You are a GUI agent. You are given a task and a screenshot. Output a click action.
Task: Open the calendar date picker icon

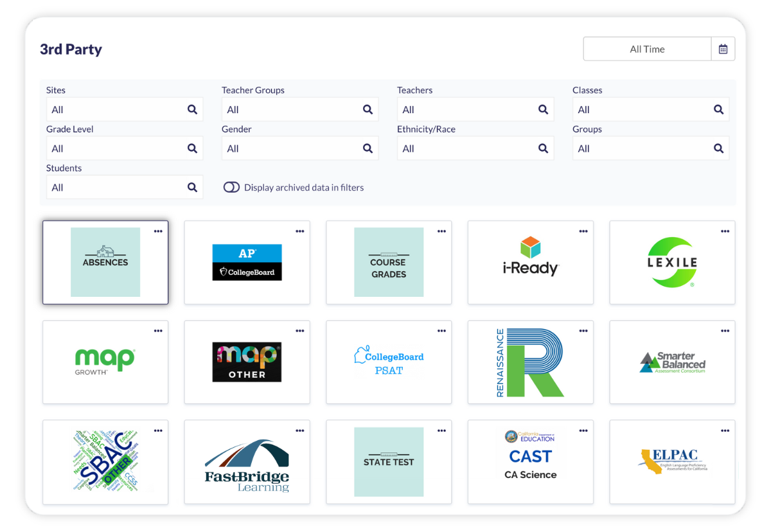(x=723, y=49)
